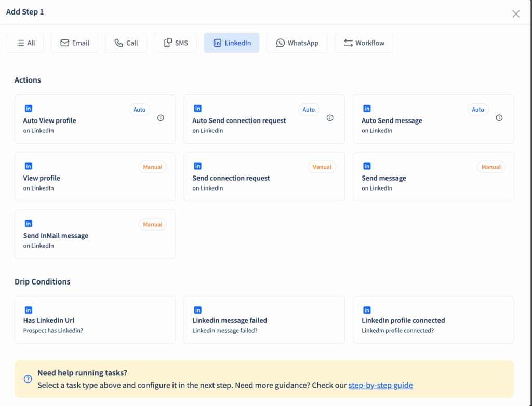532x406 pixels.
Task: Click the 'Prospect has Linkedin?' text
Action: pos(54,330)
